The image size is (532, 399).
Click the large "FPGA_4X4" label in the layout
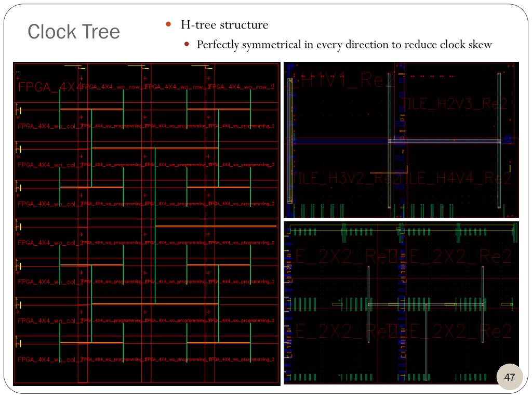49,87
